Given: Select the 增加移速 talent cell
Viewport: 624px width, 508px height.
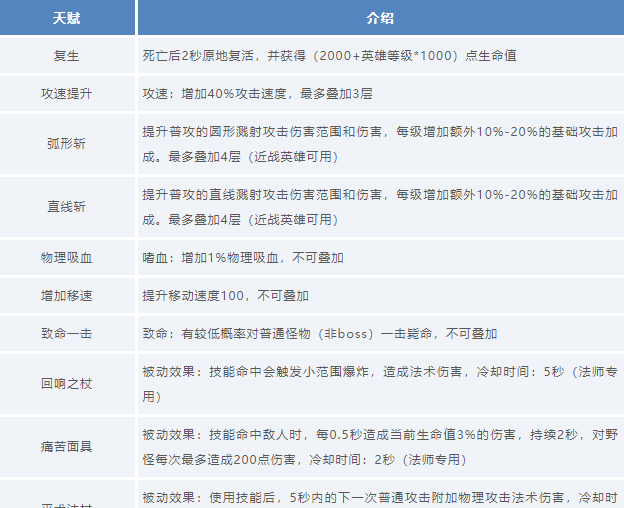Looking at the screenshot, I should [67, 296].
